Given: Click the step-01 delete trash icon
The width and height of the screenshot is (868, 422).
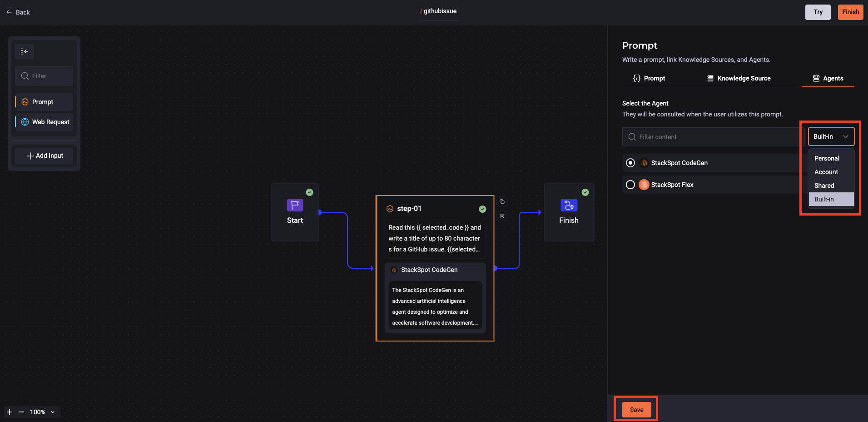Looking at the screenshot, I should (x=502, y=216).
